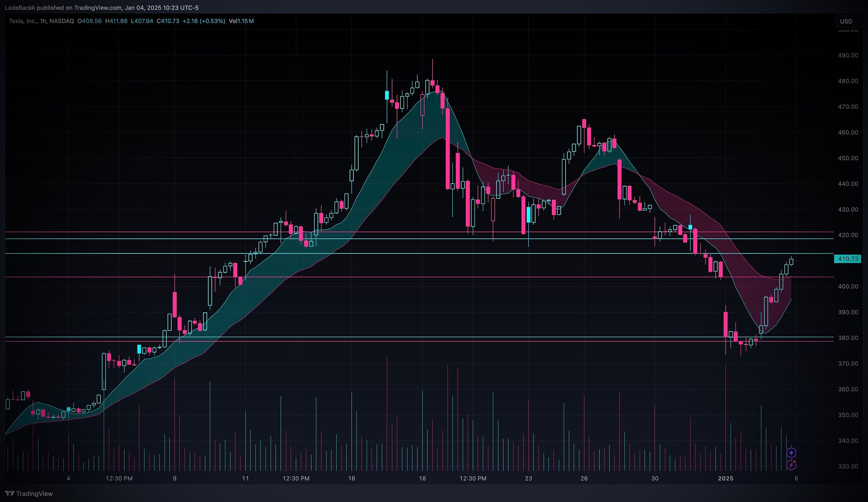The width and height of the screenshot is (868, 502).
Task: Click the highlighted 410.73 tag on the price axis
Action: coord(848,259)
